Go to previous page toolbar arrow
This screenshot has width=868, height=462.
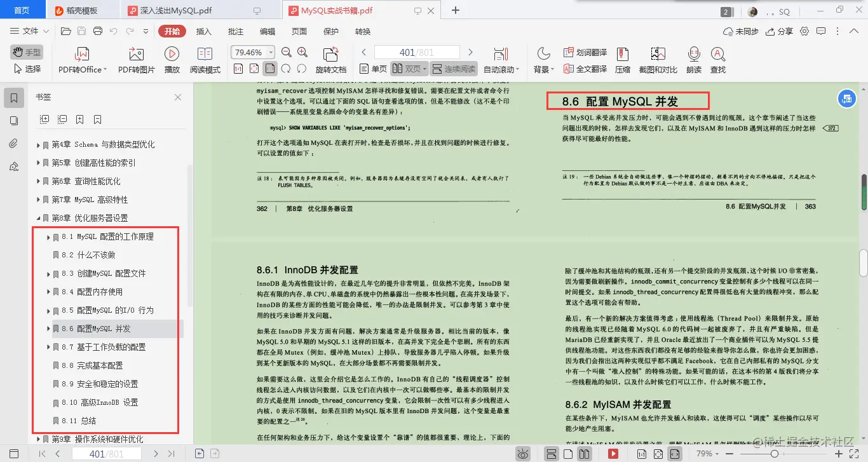click(364, 52)
